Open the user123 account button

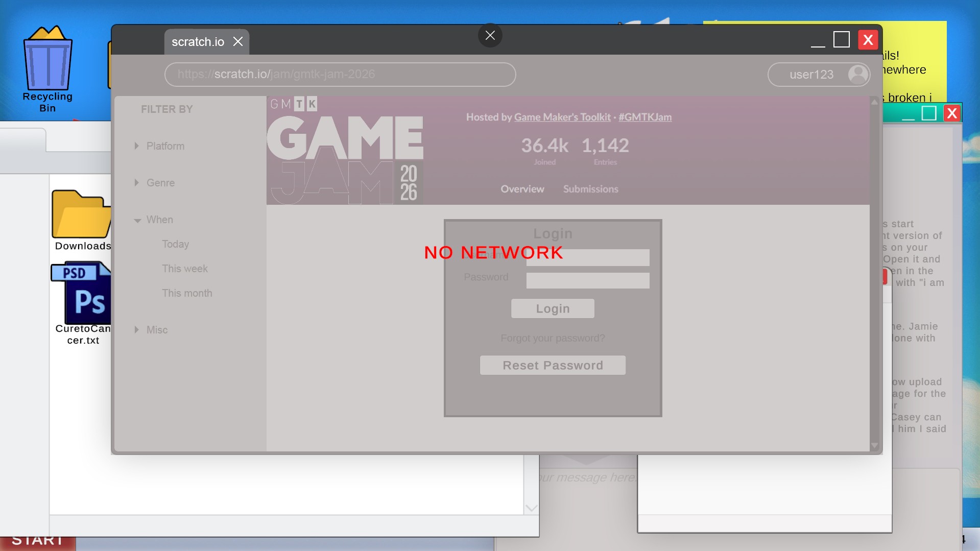pos(819,75)
